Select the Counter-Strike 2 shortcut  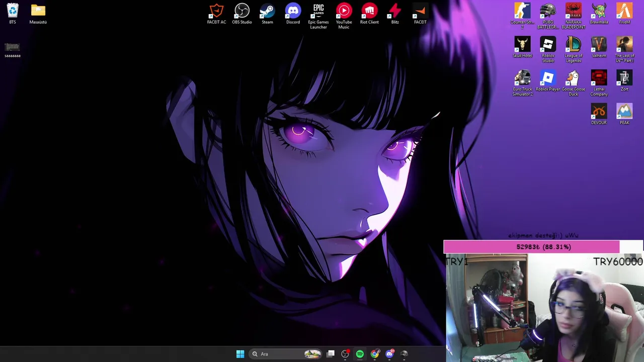(x=522, y=16)
